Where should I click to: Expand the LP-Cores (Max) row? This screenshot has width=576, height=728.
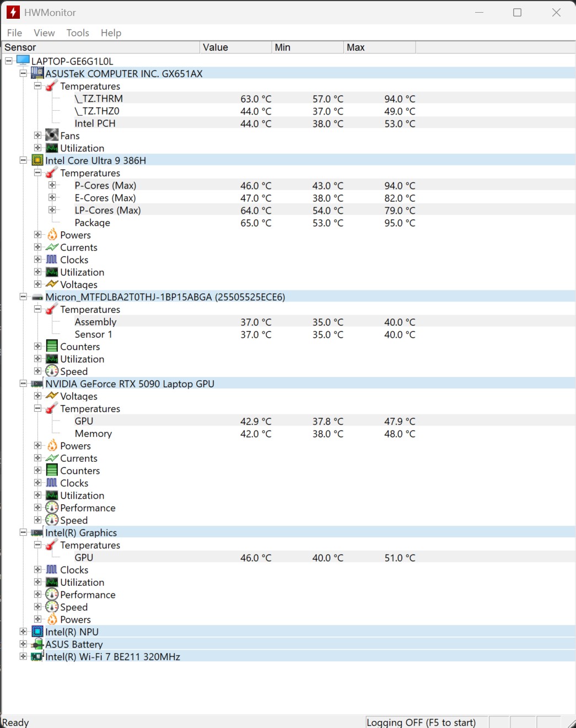tap(52, 210)
